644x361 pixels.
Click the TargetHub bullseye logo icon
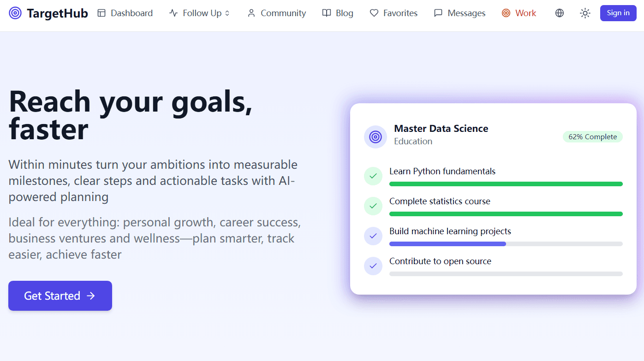(15, 13)
